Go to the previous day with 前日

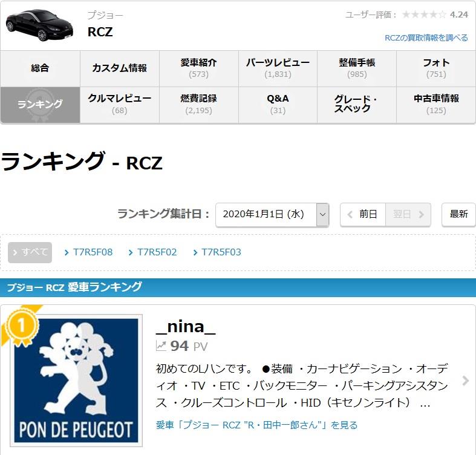click(363, 214)
